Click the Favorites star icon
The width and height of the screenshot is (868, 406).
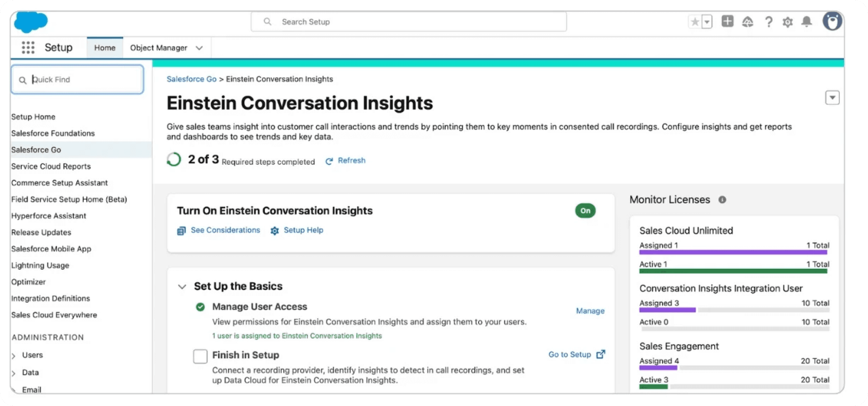[695, 22]
